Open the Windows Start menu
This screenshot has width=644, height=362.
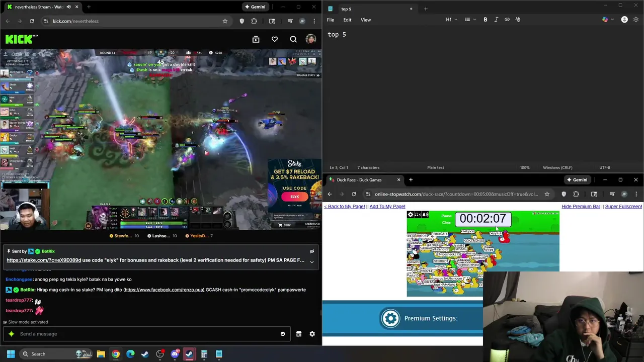click(x=11, y=354)
